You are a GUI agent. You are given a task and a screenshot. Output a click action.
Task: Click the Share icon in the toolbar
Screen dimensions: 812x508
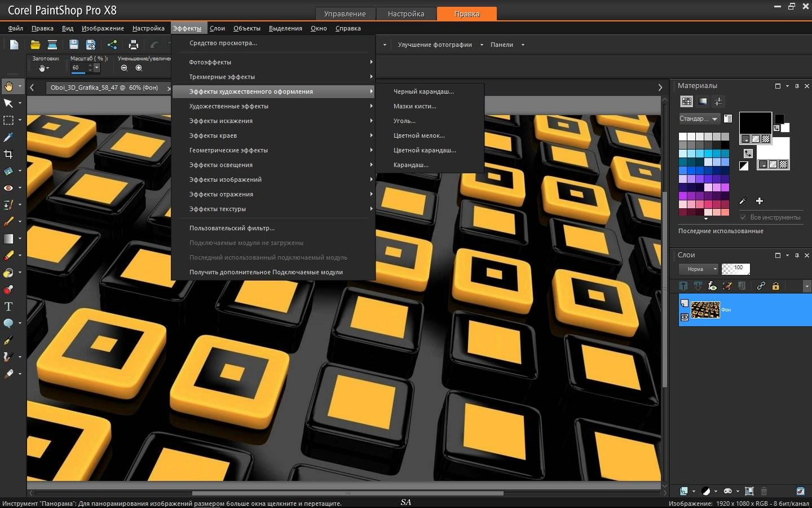[112, 45]
